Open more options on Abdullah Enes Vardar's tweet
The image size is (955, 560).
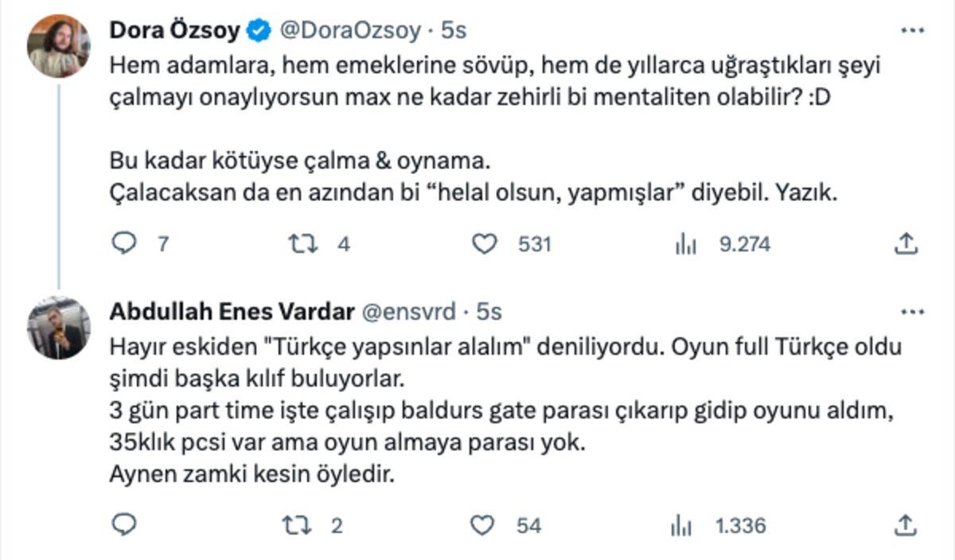click(x=912, y=313)
